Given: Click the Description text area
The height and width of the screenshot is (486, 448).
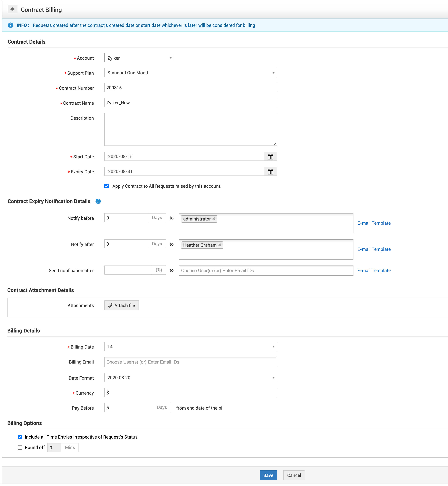Looking at the screenshot, I should pyautogui.click(x=190, y=129).
